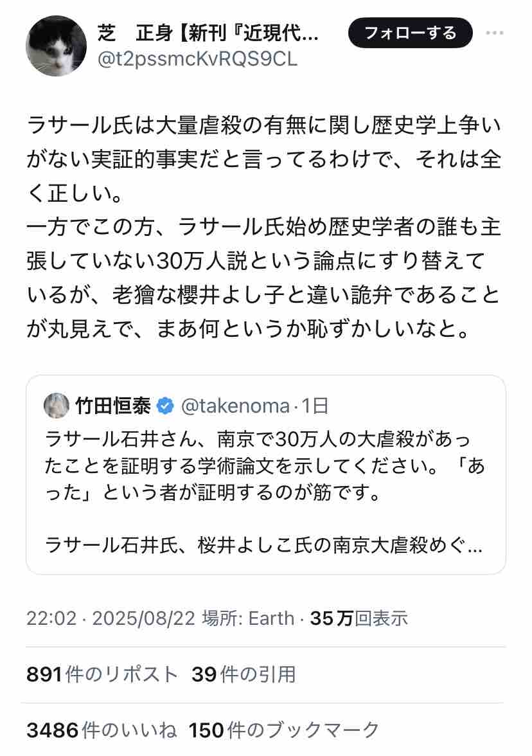Click the @takenoma handle
The image size is (532, 756).
[235, 406]
